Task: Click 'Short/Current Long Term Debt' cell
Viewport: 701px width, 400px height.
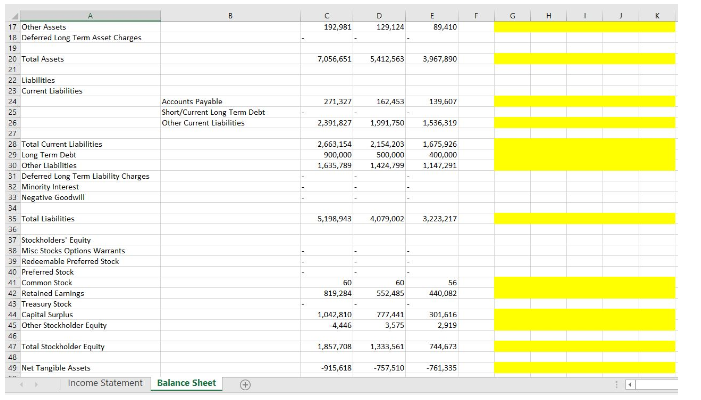Action: tap(230, 112)
